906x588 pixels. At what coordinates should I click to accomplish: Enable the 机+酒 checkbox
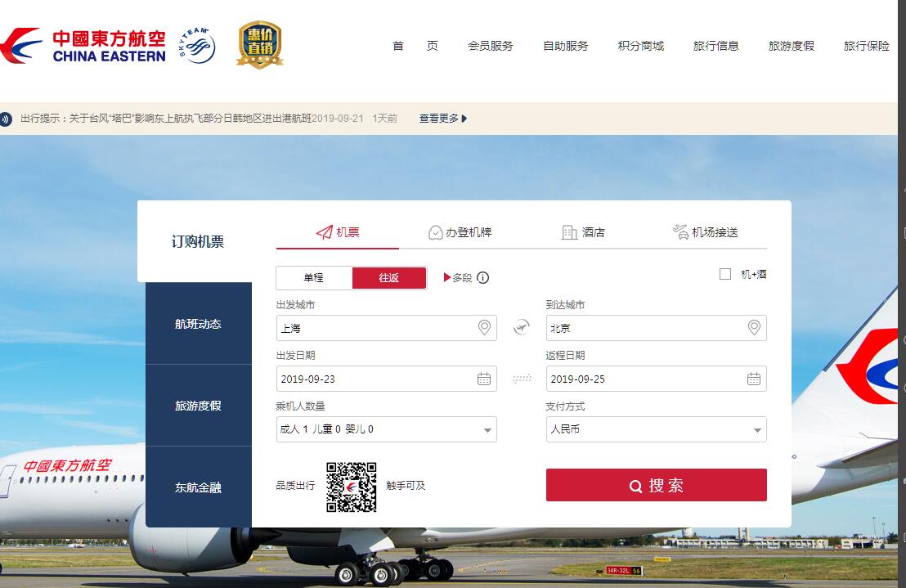[725, 275]
